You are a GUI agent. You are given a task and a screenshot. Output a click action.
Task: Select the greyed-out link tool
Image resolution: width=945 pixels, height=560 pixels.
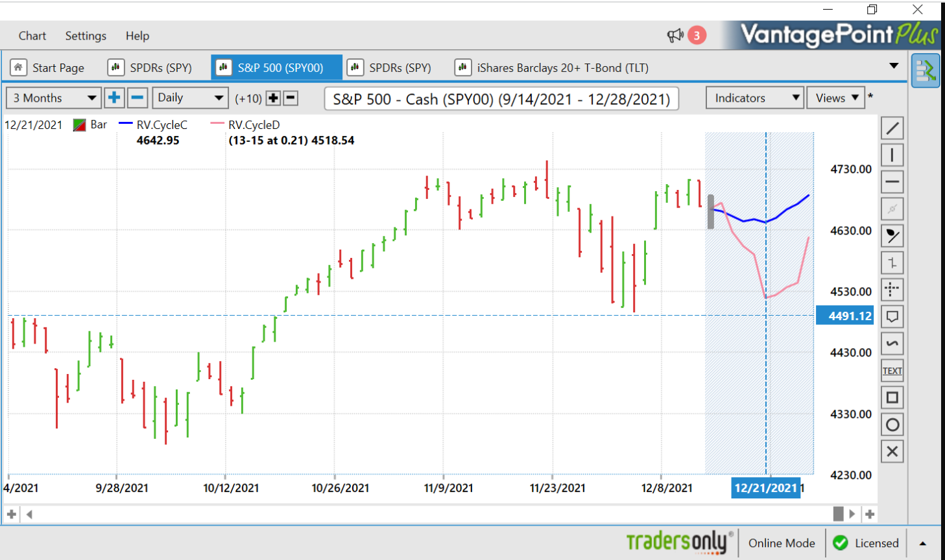[892, 209]
